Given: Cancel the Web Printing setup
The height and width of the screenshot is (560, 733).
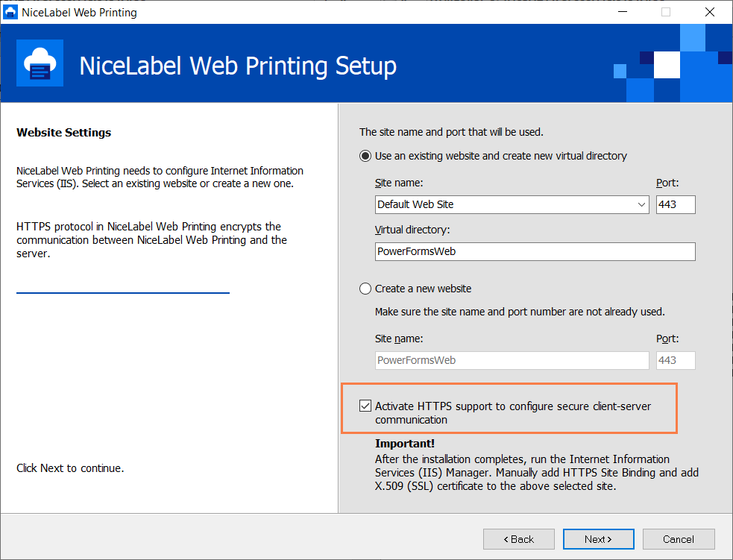Looking at the screenshot, I should (678, 538).
